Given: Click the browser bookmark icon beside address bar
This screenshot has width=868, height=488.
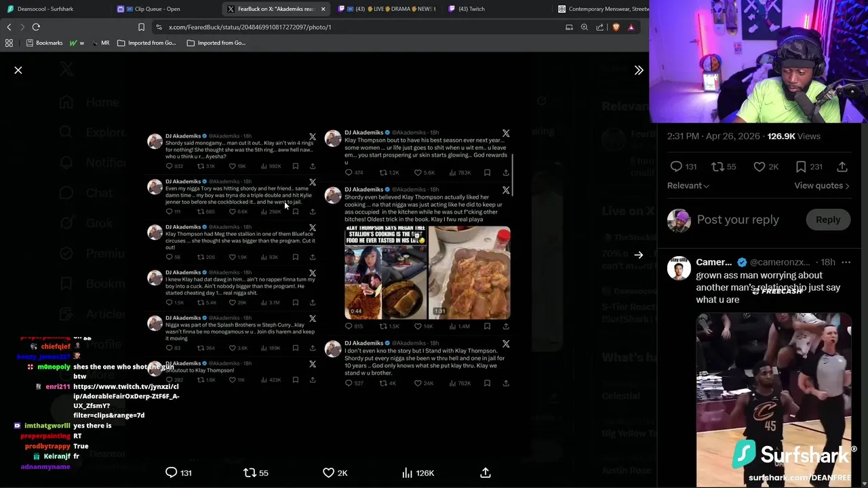Looking at the screenshot, I should (x=141, y=27).
